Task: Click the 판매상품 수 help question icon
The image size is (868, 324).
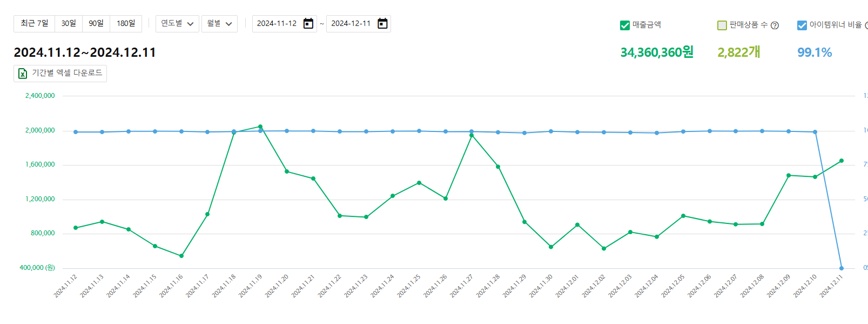Action: point(775,25)
